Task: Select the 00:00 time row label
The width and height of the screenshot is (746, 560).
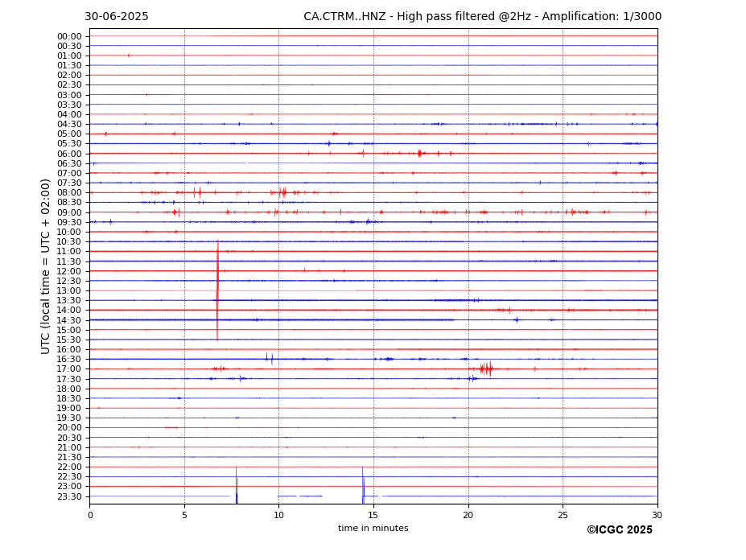Action: (x=69, y=37)
